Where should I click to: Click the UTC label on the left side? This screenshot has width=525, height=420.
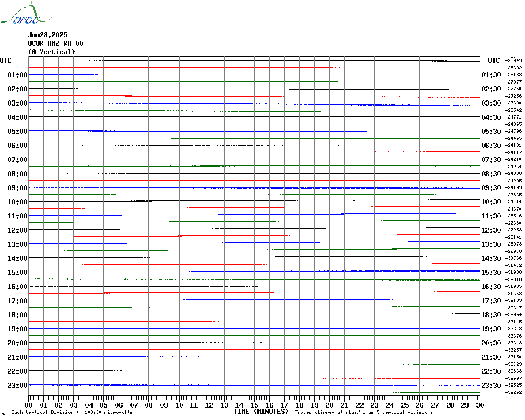(x=6, y=60)
